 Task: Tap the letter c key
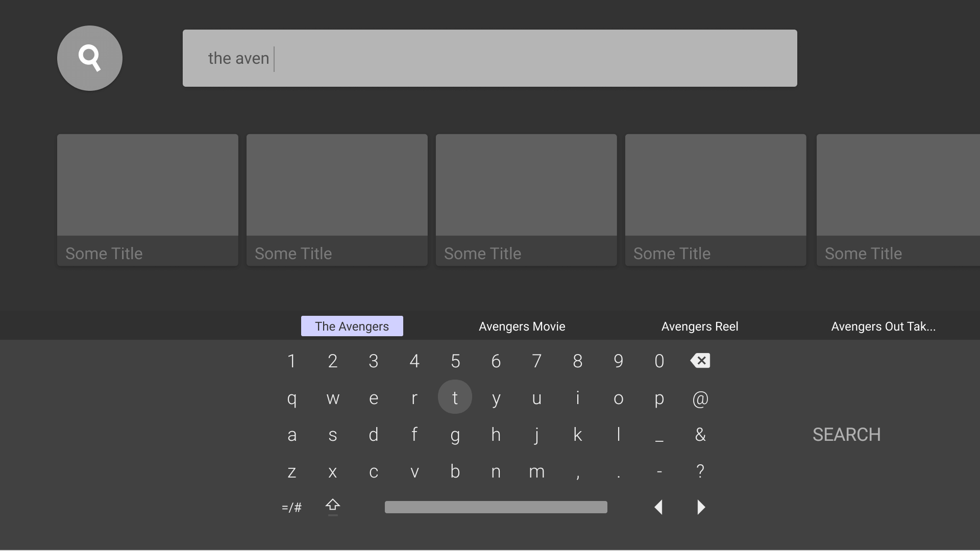[374, 472]
